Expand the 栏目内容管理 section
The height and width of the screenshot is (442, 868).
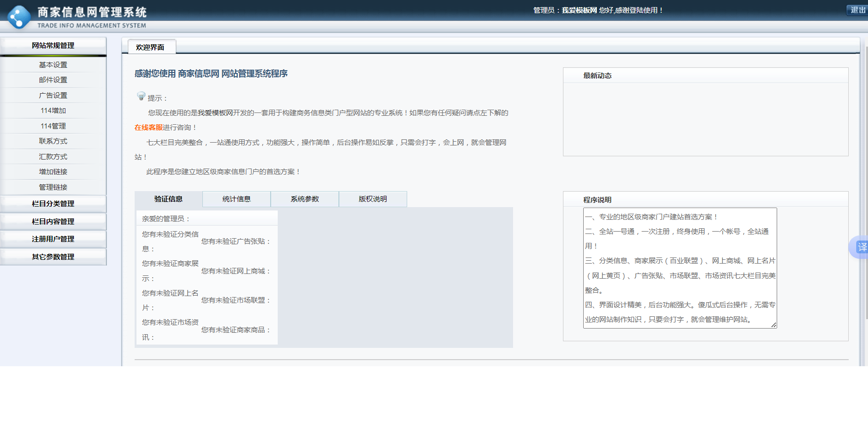53,222
